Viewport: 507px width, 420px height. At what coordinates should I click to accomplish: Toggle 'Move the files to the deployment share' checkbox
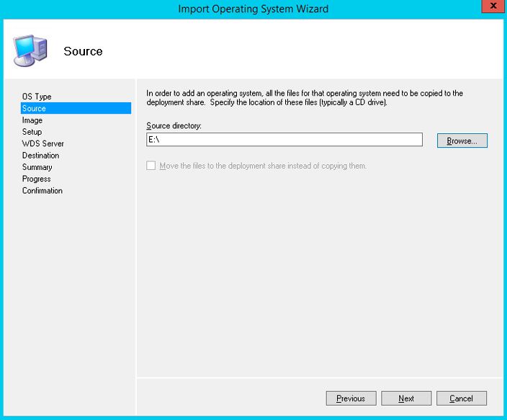point(151,166)
